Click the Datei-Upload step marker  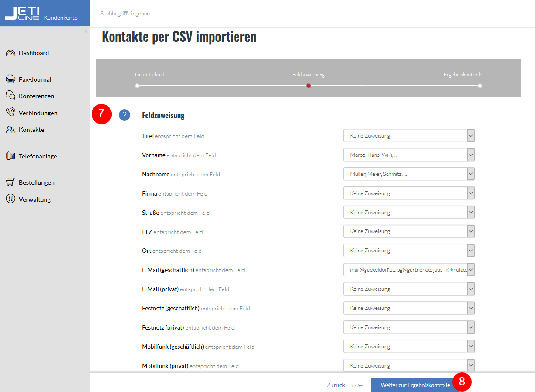(137, 86)
